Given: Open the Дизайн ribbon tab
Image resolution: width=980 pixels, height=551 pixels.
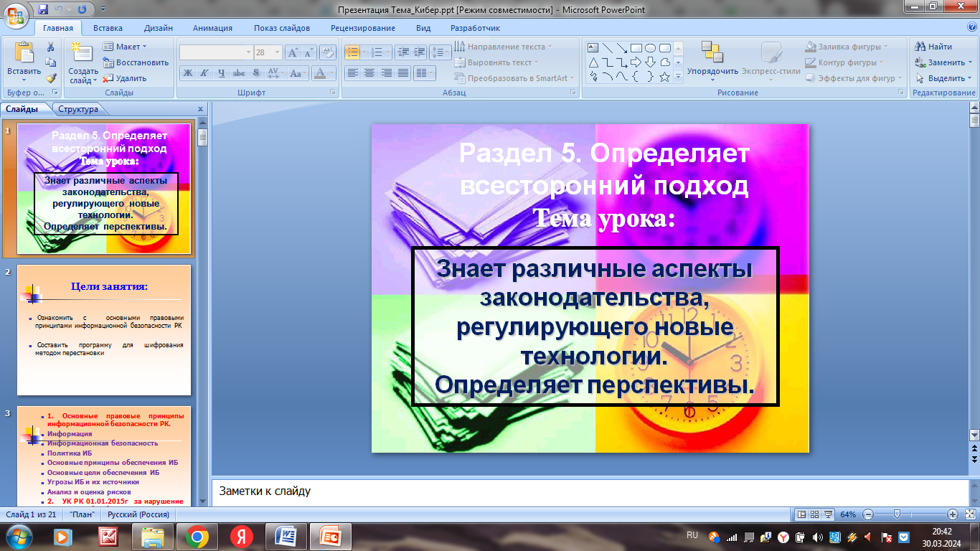Looking at the screenshot, I should point(158,28).
